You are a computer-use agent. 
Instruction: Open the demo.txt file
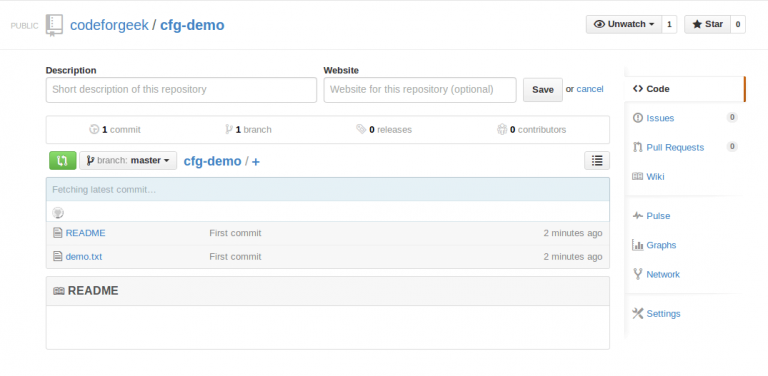coord(84,257)
